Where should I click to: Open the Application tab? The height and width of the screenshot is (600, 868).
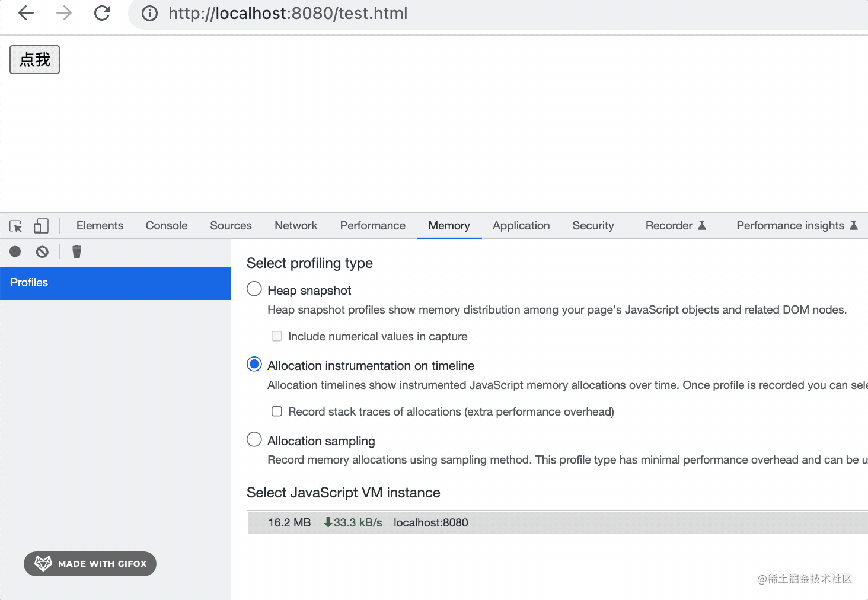coord(521,226)
